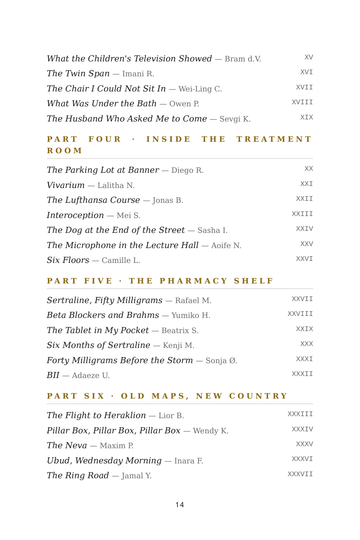Open 'The Twin Span' by Imani R.
The width and height of the screenshot is (360, 540).
[x=180, y=73]
